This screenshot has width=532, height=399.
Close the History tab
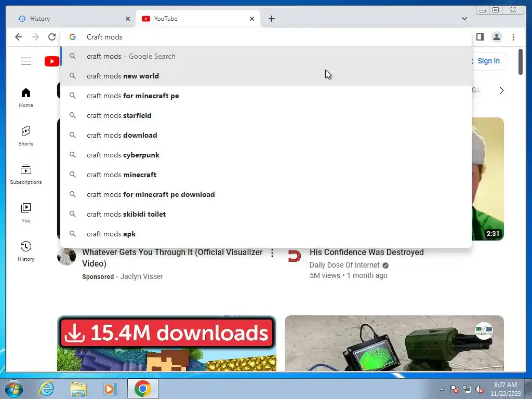point(128,19)
